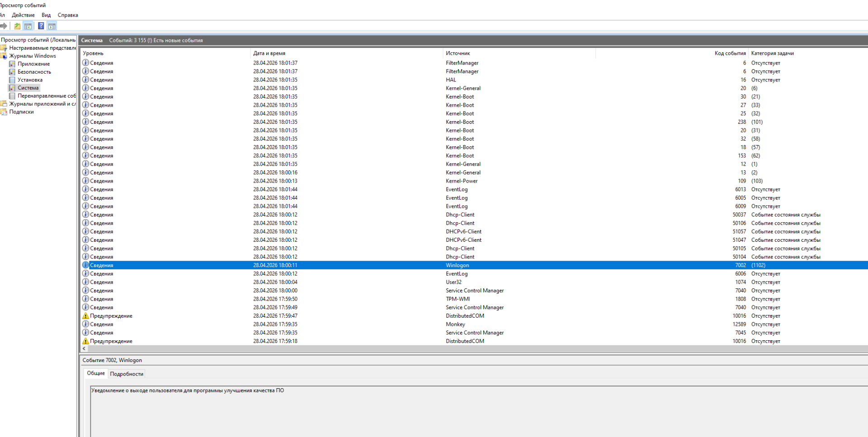Click the Подписки tree item

(x=21, y=112)
